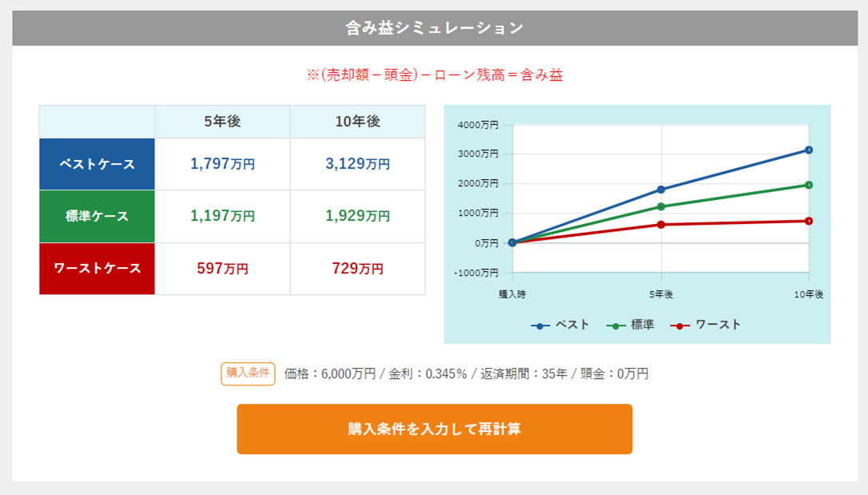Select the 購入条件 outlined label badge
Screen dimensions: 868x495
tap(248, 373)
